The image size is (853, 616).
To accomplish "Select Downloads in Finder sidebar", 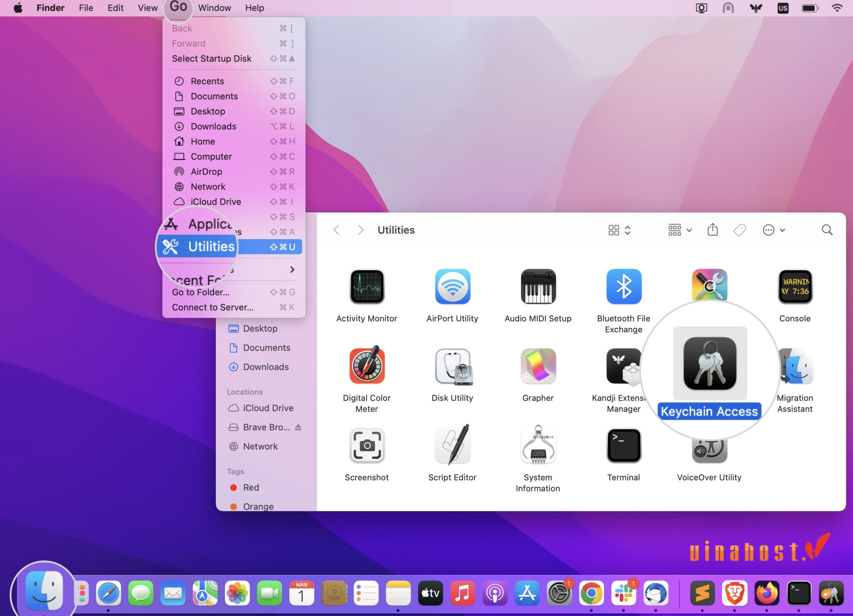I will [266, 367].
